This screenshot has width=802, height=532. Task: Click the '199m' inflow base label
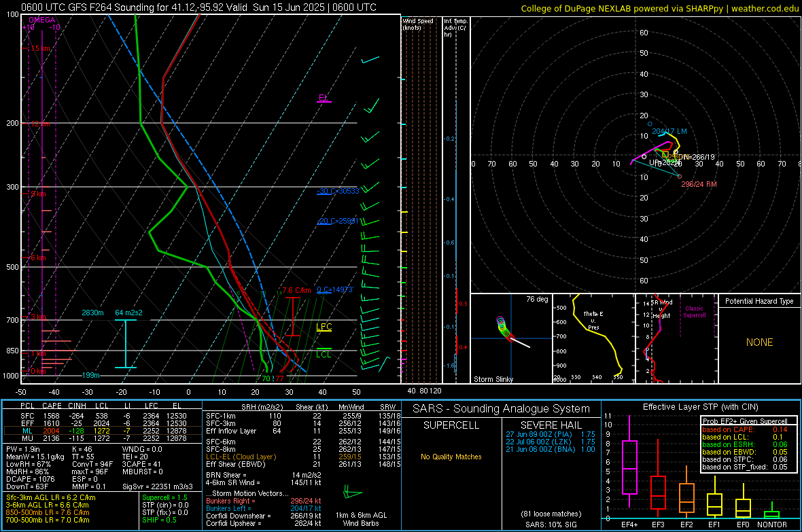(91, 376)
